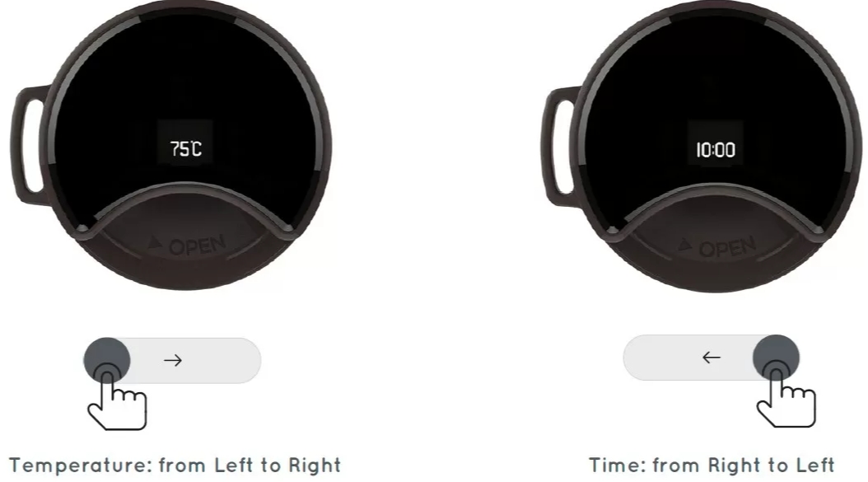Click the handle of the left kettle lid
This screenshot has width=868, height=482.
pyautogui.click(x=30, y=145)
